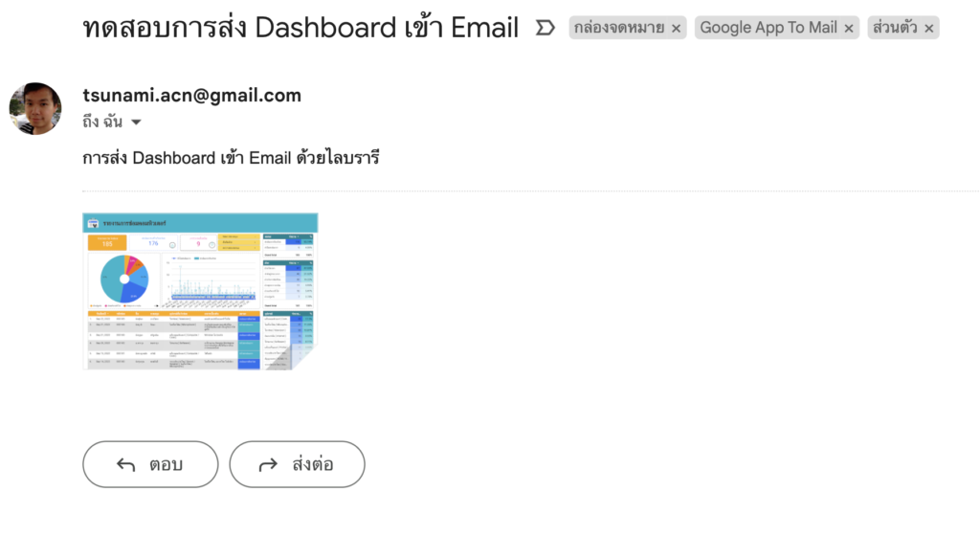This screenshot has height=537, width=980.
Task: Click the orange 185 scorecard in preview
Action: tap(107, 242)
